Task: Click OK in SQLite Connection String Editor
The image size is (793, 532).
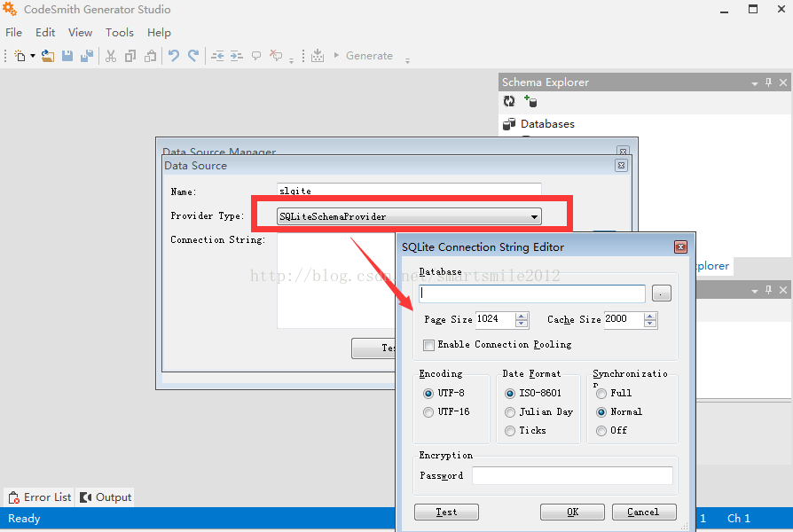Action: (572, 512)
